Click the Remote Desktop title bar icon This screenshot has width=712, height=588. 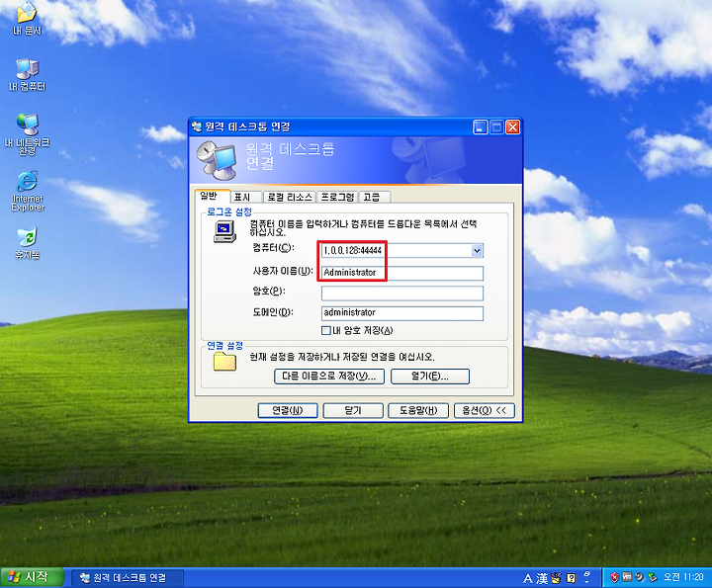tap(197, 127)
